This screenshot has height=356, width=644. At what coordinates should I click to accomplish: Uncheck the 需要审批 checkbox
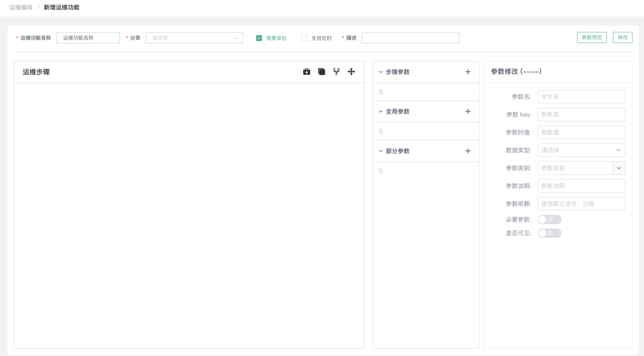point(259,38)
